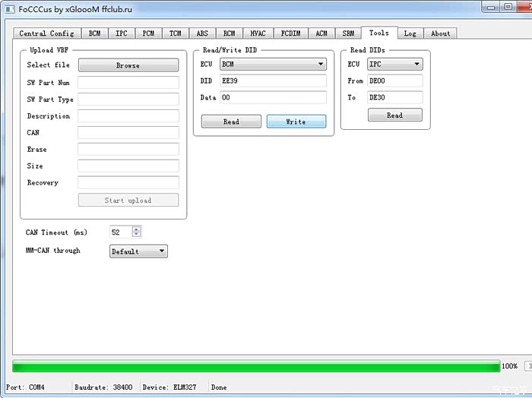Open the Central Config tab
532x398 pixels.
(46, 33)
